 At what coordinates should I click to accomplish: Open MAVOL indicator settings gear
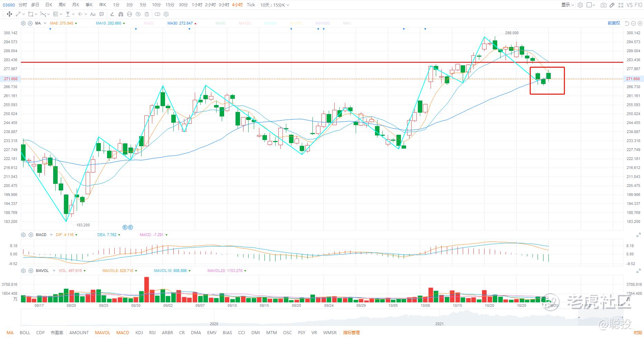[x=23, y=271]
